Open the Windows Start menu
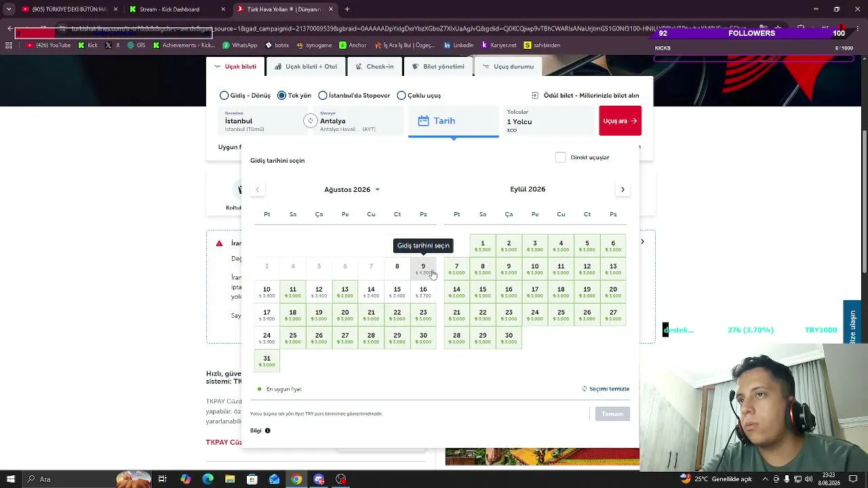 (10, 479)
